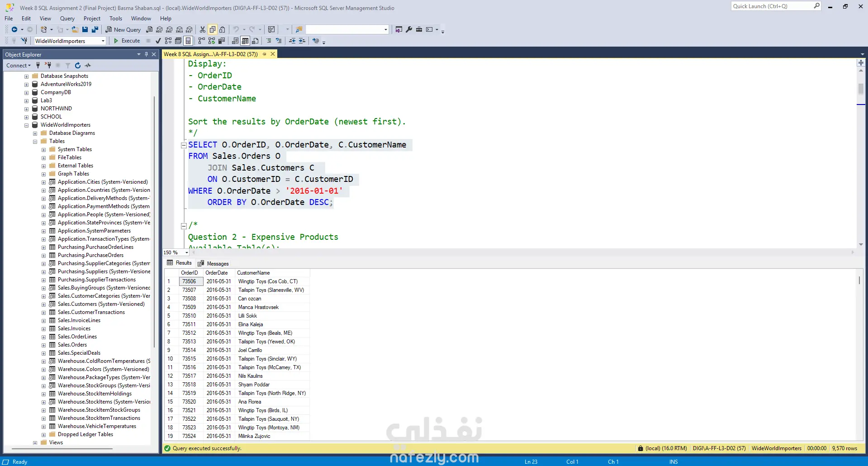This screenshot has width=868, height=466.
Task: Click the Open File folder icon
Action: coord(75,29)
